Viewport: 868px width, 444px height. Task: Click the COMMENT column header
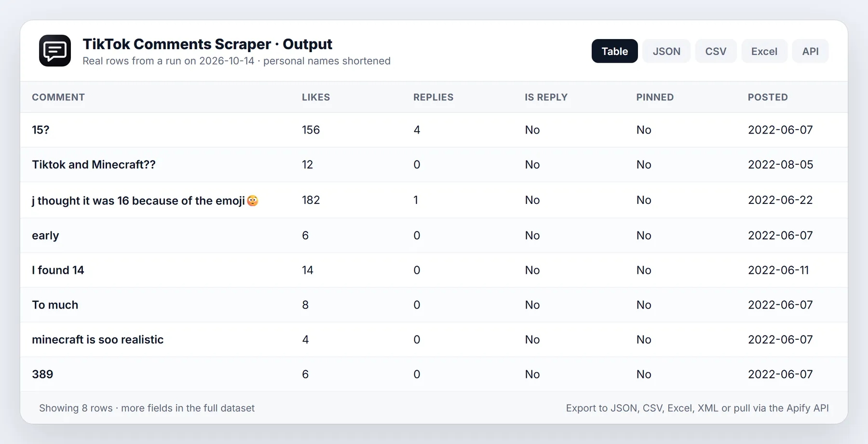(x=58, y=97)
